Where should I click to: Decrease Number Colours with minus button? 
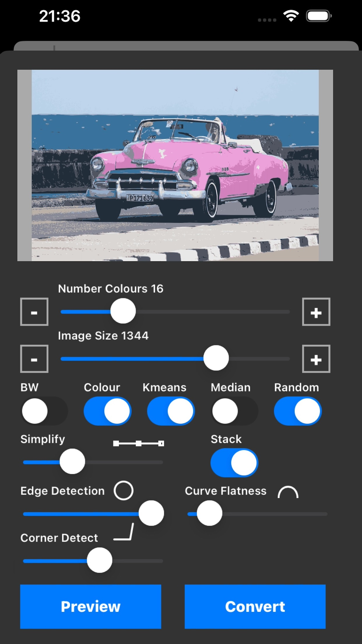pyautogui.click(x=34, y=312)
